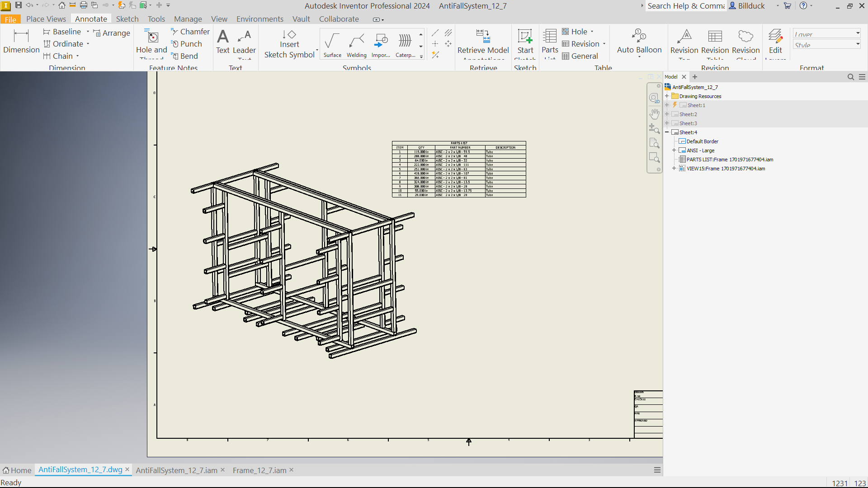Image resolution: width=868 pixels, height=488 pixels.
Task: Insert a Revision Tag
Action: click(684, 43)
